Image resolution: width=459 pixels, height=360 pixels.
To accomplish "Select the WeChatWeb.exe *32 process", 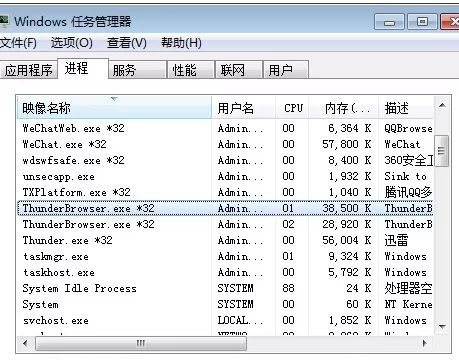I will coord(225,128).
